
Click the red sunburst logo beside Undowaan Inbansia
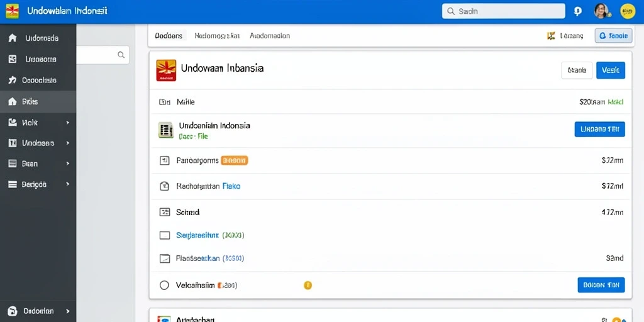tap(166, 70)
